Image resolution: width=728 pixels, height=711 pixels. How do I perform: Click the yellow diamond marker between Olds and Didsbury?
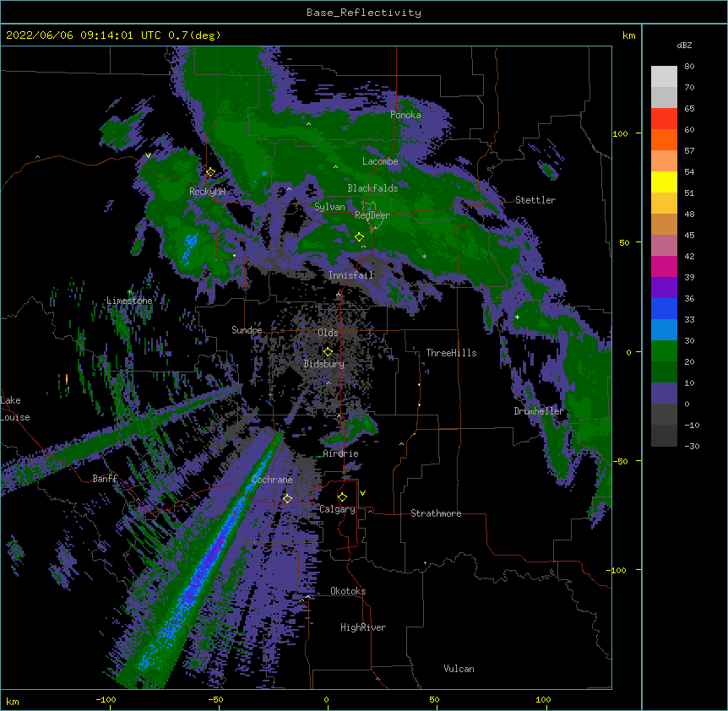click(x=328, y=351)
